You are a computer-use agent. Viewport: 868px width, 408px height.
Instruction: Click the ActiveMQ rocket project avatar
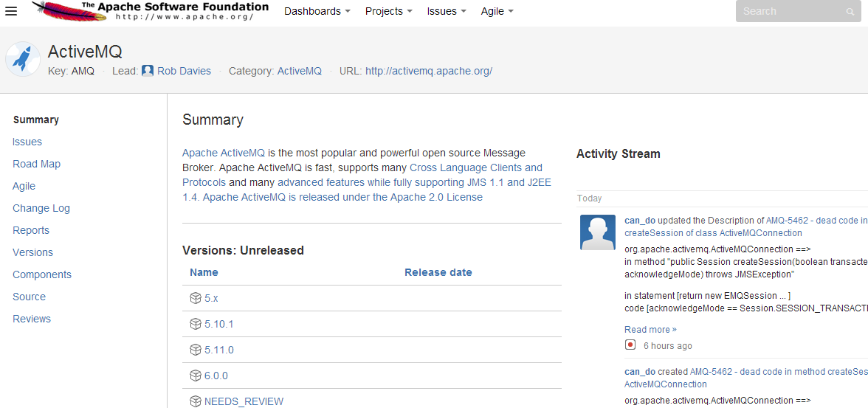[x=24, y=59]
